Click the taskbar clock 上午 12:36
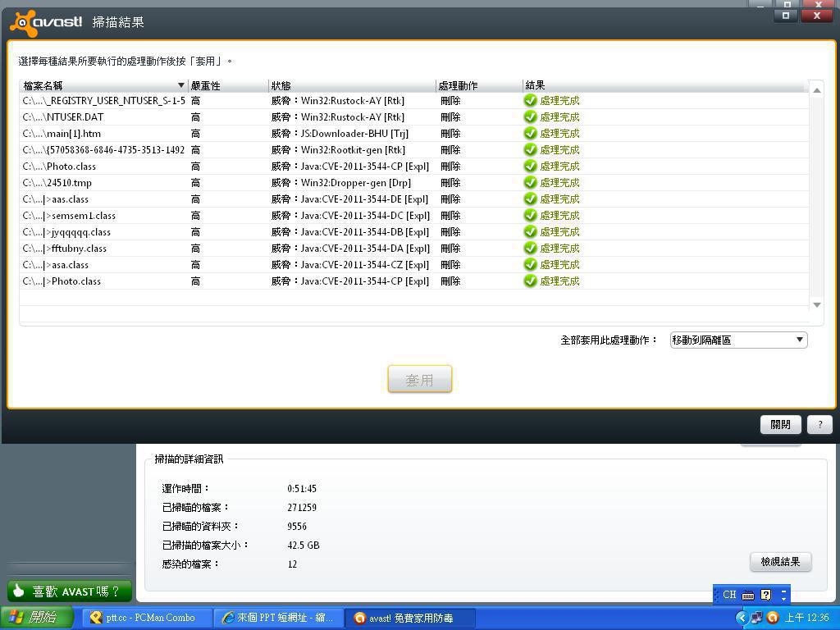840x630 pixels. 806,619
